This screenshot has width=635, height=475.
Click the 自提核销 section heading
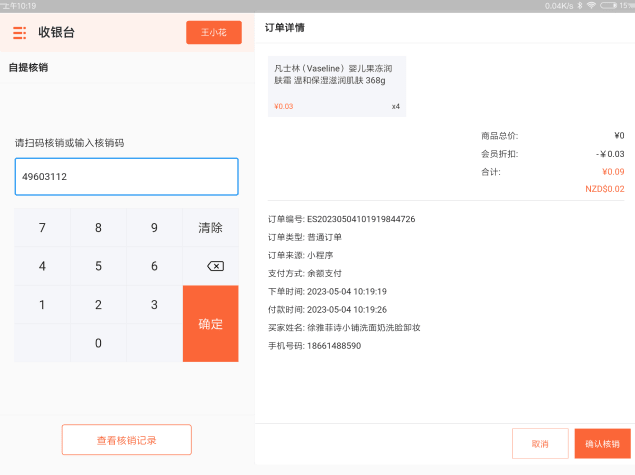28,68
